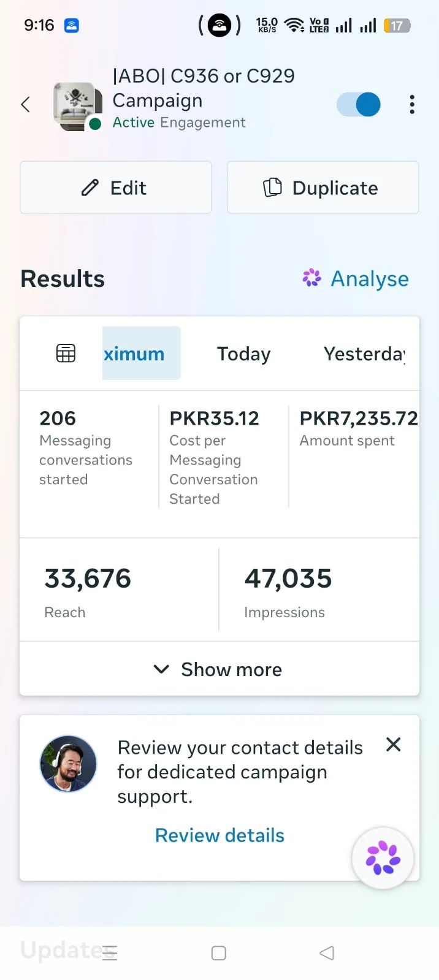Tap the Android back triangle button
439x980 pixels.
pyautogui.click(x=327, y=953)
